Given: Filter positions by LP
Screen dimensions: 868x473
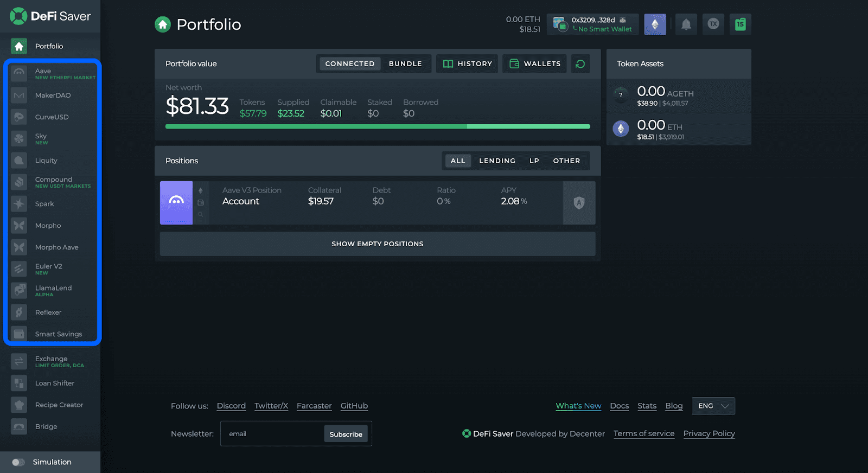Looking at the screenshot, I should click(534, 161).
